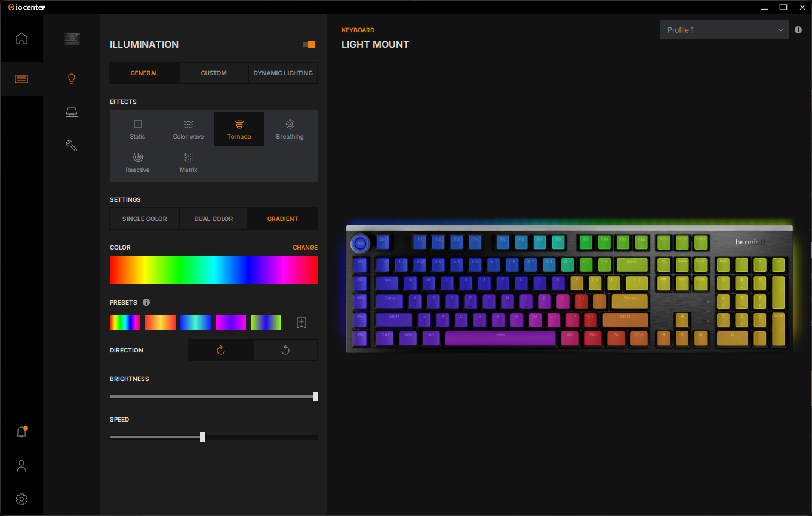This screenshot has height=516, width=812.
Task: Pick the orange-red gradient preset swatch
Action: (160, 322)
